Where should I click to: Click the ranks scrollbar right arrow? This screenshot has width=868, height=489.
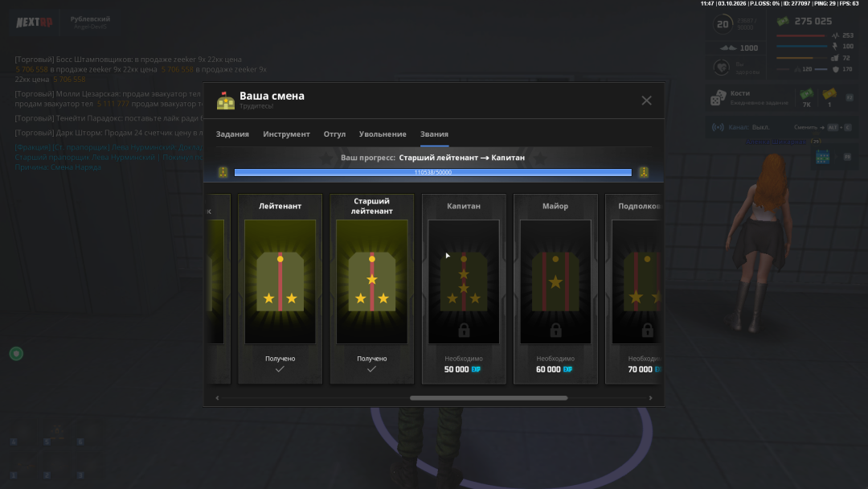pos(650,397)
